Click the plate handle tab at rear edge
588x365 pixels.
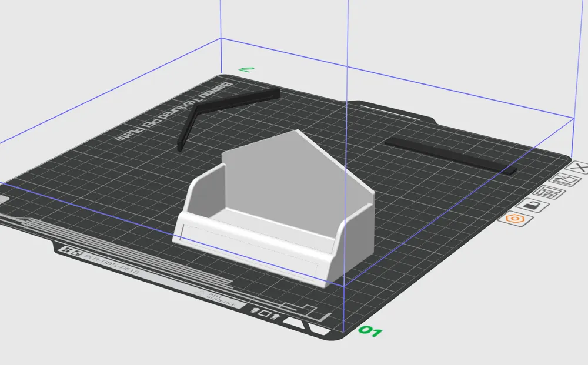click(x=394, y=110)
